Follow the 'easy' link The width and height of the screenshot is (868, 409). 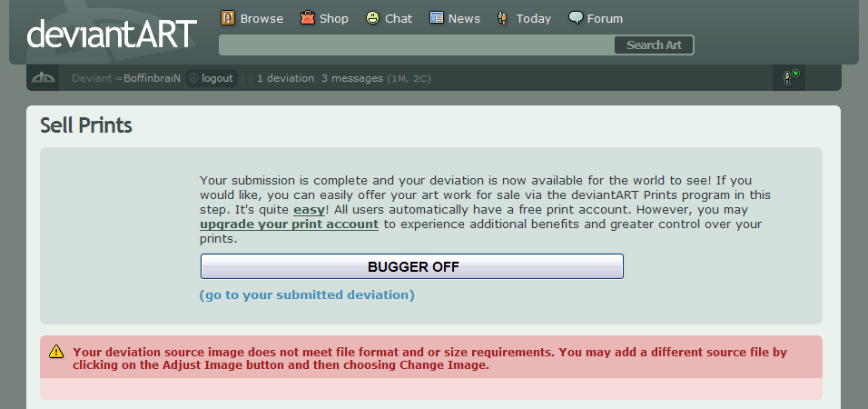coord(309,210)
